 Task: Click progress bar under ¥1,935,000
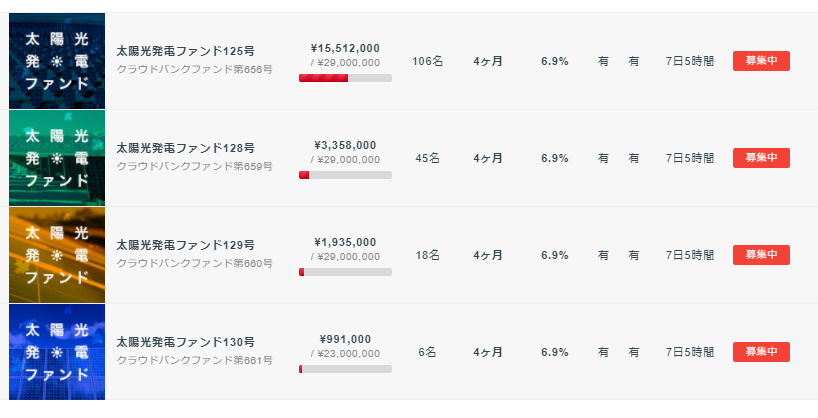[x=345, y=272]
